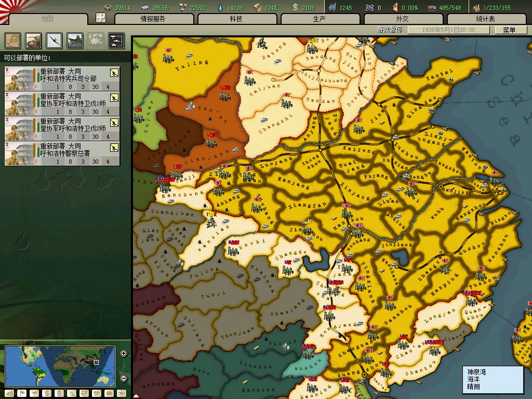Switch to political flag map mode

point(22,393)
